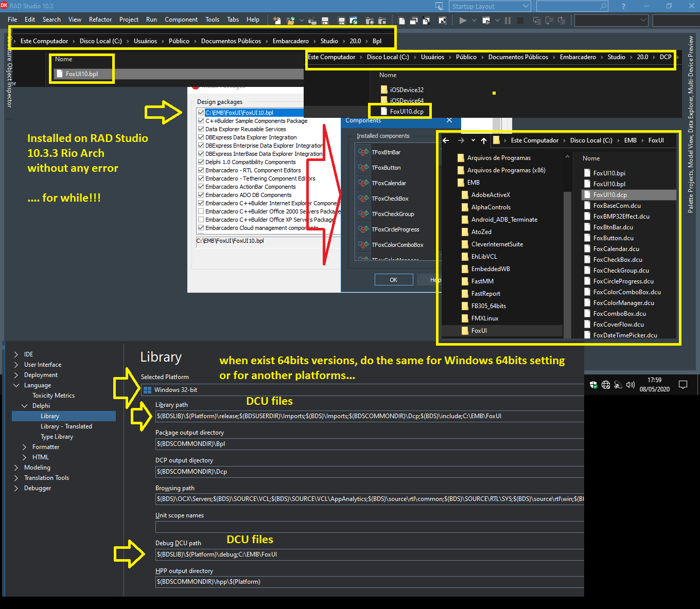This screenshot has height=609, width=700.
Task: Enable C++Builder Office XP Servers Package
Action: 201,220
